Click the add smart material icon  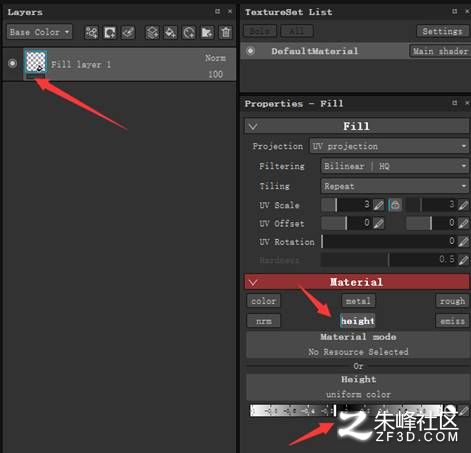189,33
